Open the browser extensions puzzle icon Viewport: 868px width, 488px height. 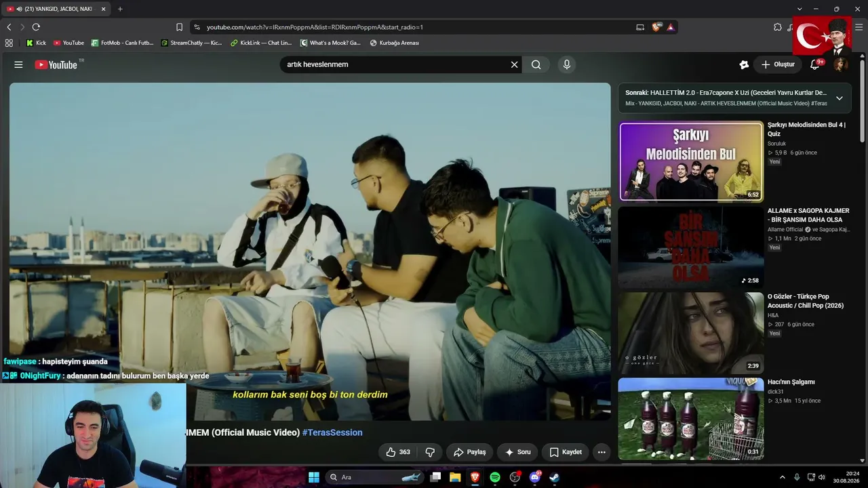(x=778, y=27)
